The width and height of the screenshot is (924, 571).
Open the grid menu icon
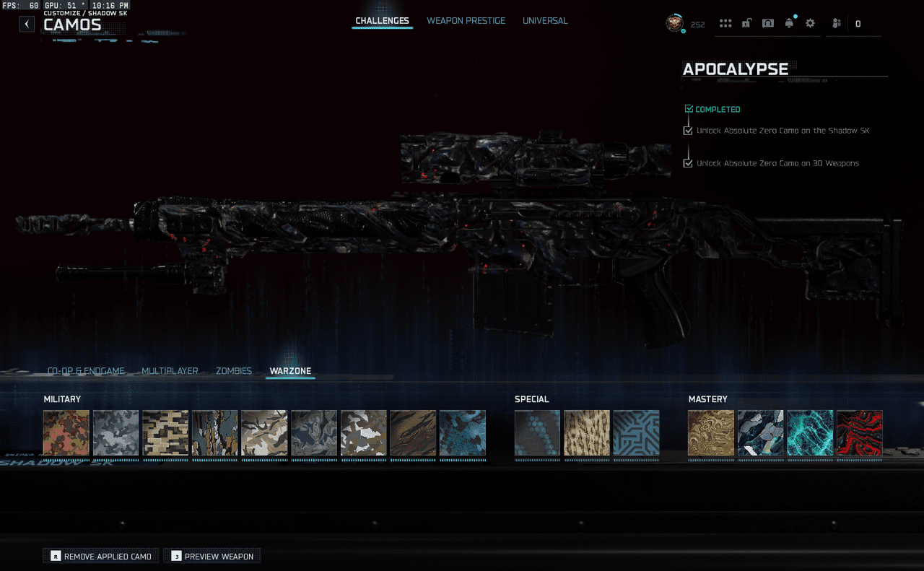(x=725, y=23)
